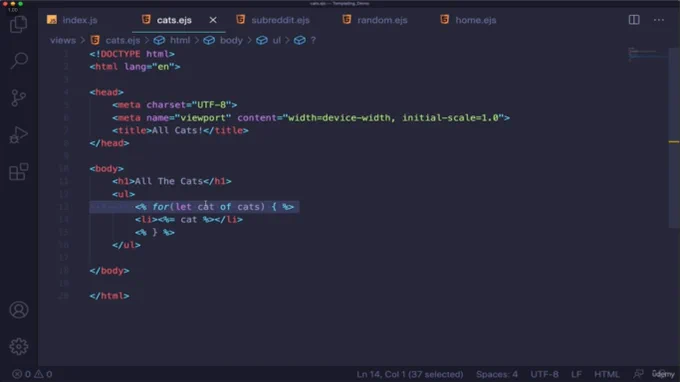The height and width of the screenshot is (382, 680).
Task: Click the closing /body tag line
Action: (109, 271)
